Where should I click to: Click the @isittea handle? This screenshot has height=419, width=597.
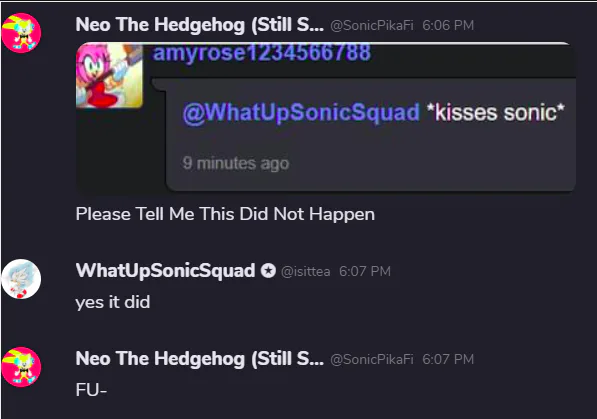305,271
